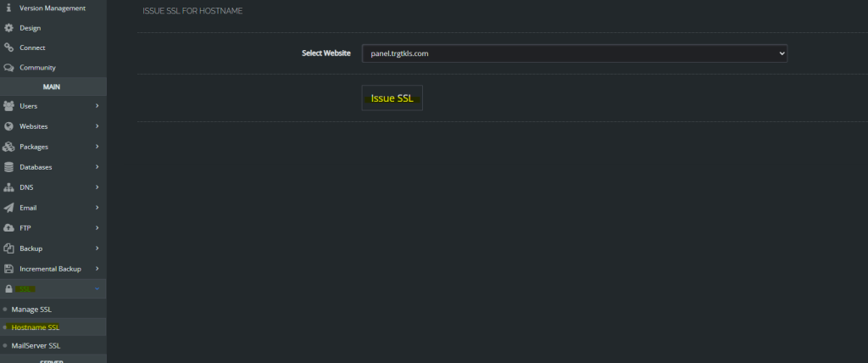
Task: Go to MailServer SSL option
Action: click(x=36, y=346)
